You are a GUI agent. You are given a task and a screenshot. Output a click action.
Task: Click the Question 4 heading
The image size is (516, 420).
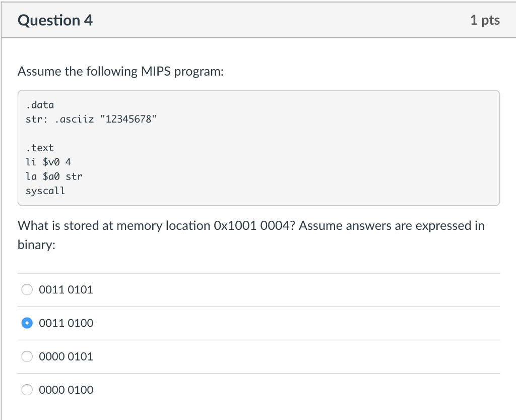(x=55, y=20)
